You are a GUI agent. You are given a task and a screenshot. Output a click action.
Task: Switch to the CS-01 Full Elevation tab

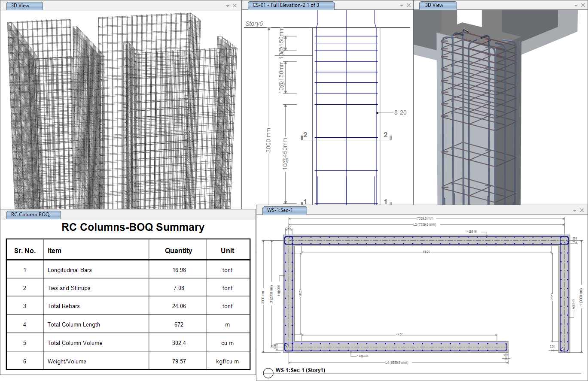[x=290, y=5]
